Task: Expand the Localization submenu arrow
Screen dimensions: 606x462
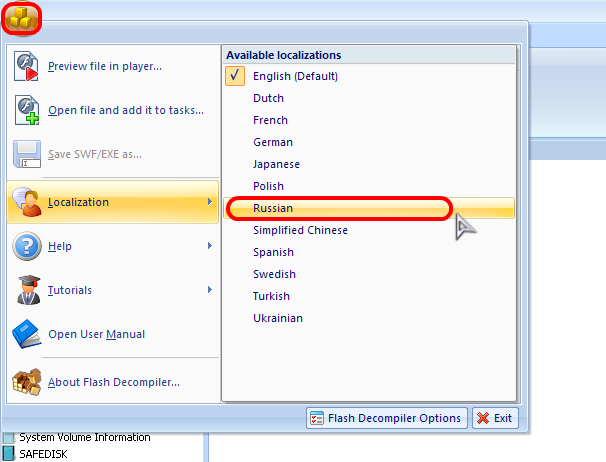Action: [209, 202]
